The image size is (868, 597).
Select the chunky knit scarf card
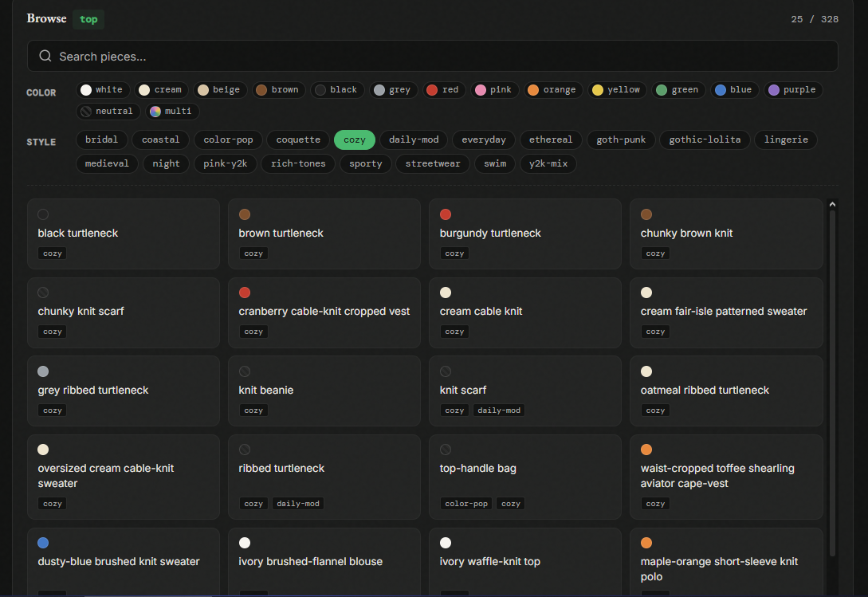coord(124,312)
